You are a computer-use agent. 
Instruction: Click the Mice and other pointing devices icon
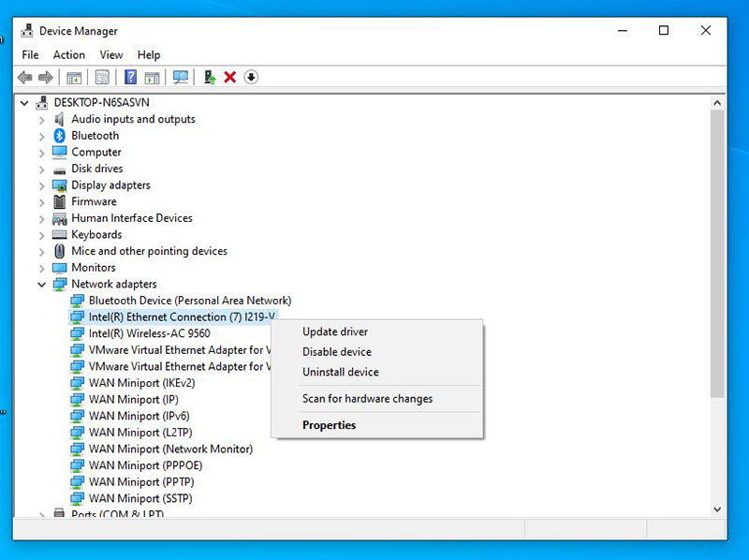pyautogui.click(x=59, y=251)
